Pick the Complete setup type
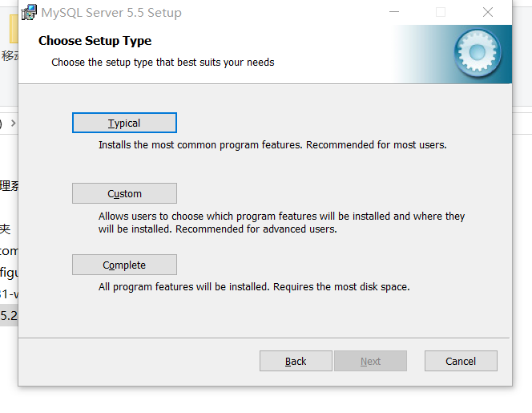The width and height of the screenshot is (532, 413). [x=124, y=265]
